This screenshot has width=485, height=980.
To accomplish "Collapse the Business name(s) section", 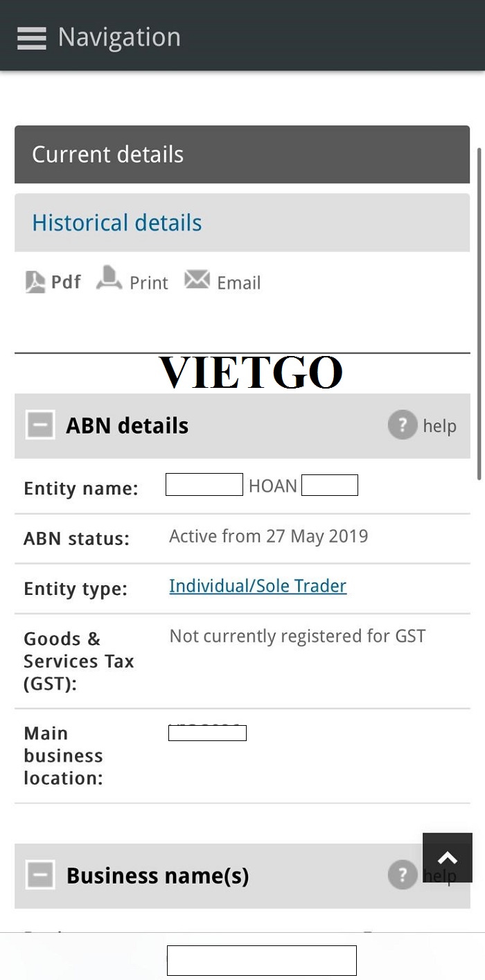I will pyautogui.click(x=40, y=876).
